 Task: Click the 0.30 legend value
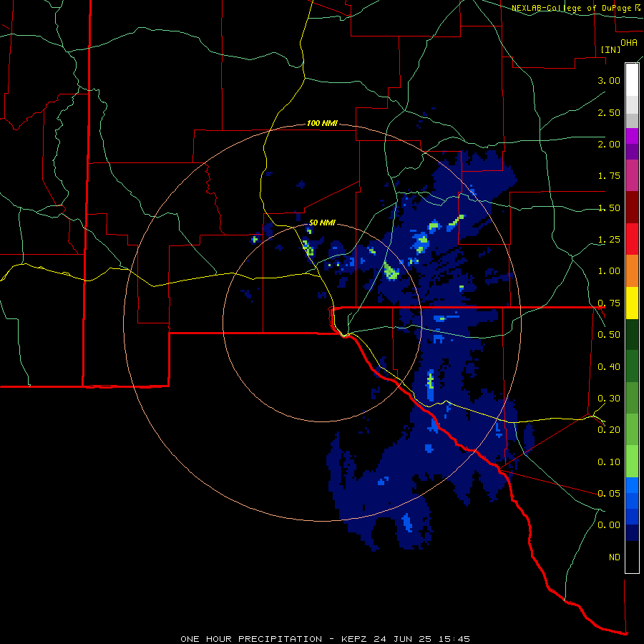(609, 399)
